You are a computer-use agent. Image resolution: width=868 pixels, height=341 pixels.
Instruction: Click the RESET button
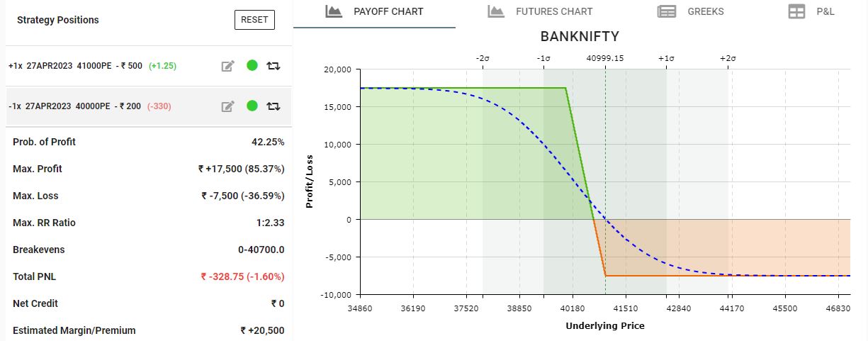(254, 20)
